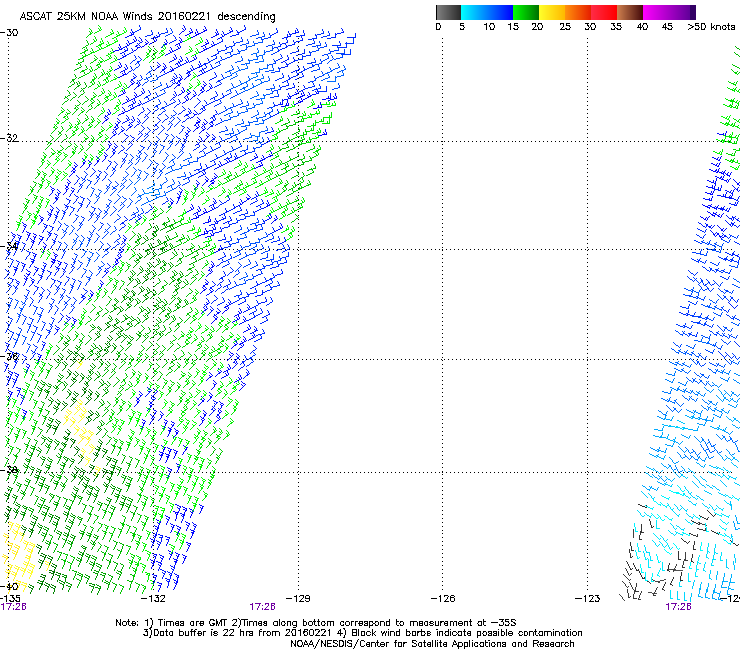The image size is (740, 650).
Task: Click the longitude label '-126'
Action: (443, 599)
